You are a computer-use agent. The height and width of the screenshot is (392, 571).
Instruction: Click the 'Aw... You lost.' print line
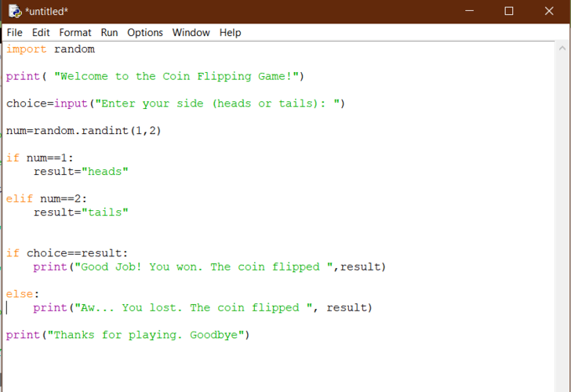click(202, 307)
